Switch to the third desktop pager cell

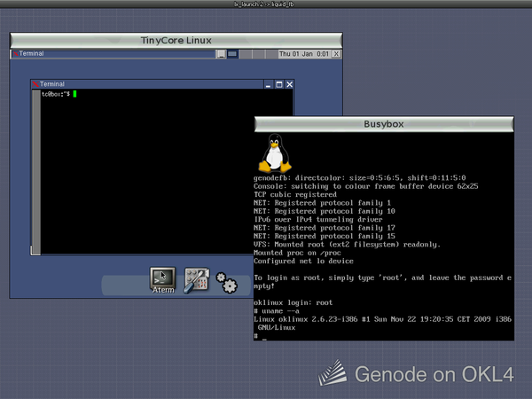pyautogui.click(x=259, y=54)
